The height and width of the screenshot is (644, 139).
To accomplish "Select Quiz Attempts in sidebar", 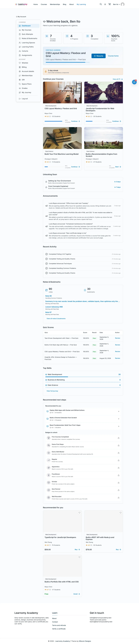I will tap(28, 34).
